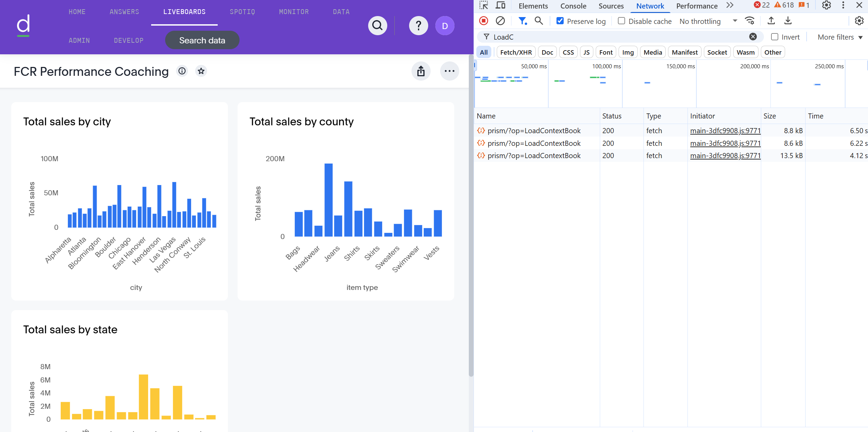Open the DATA nav item

(341, 12)
